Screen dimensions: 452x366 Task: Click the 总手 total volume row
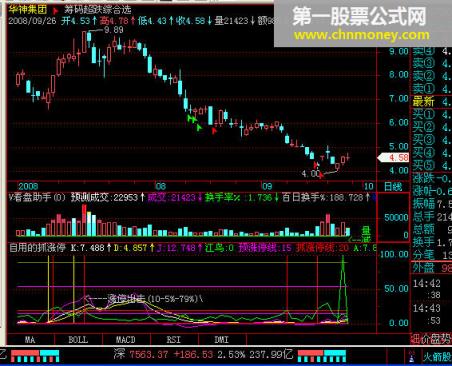pyautogui.click(x=432, y=217)
